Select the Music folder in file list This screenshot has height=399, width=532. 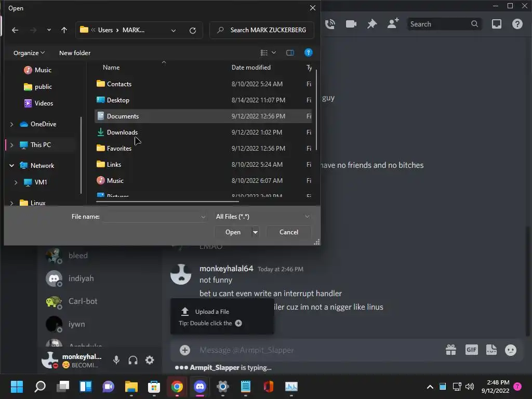pyautogui.click(x=203, y=180)
